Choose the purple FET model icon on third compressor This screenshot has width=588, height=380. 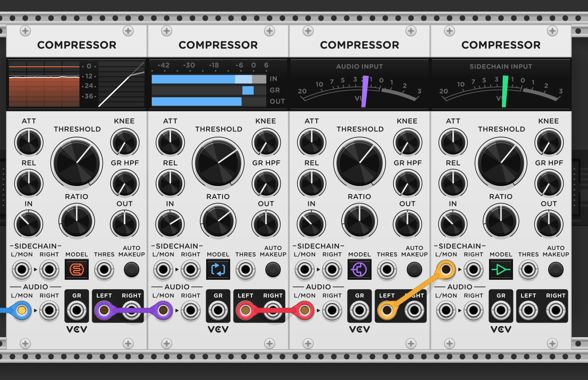click(360, 269)
